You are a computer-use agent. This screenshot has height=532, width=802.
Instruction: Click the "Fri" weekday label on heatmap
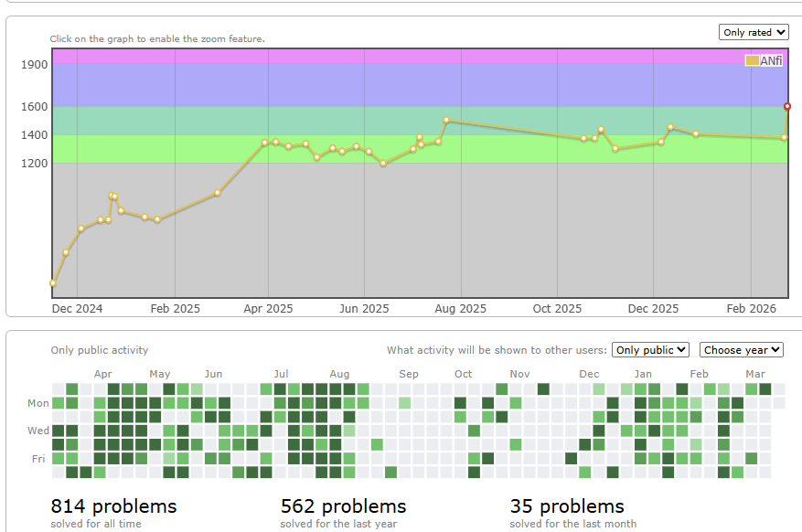coord(38,458)
